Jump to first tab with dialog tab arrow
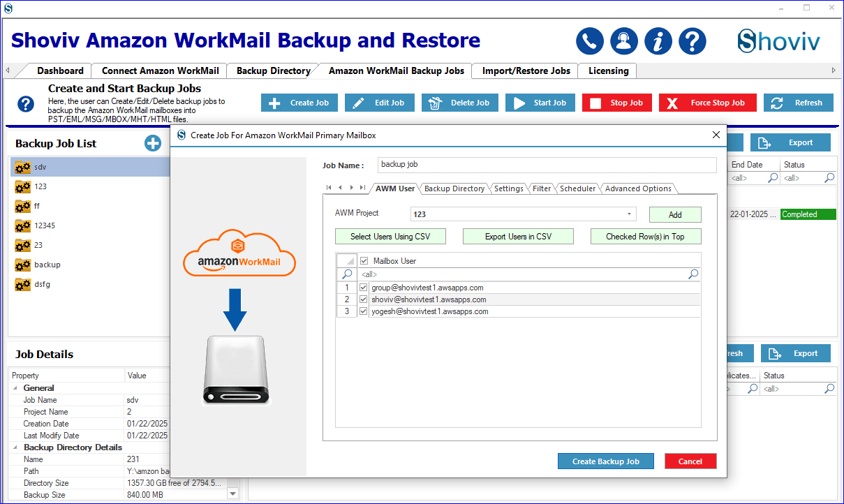Viewport: 844px width, 504px height. (x=329, y=188)
